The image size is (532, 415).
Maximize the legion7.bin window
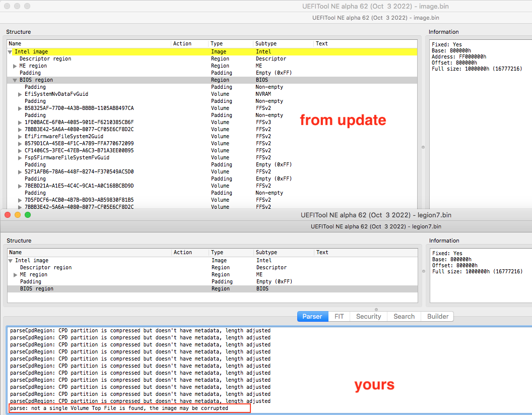click(x=28, y=215)
